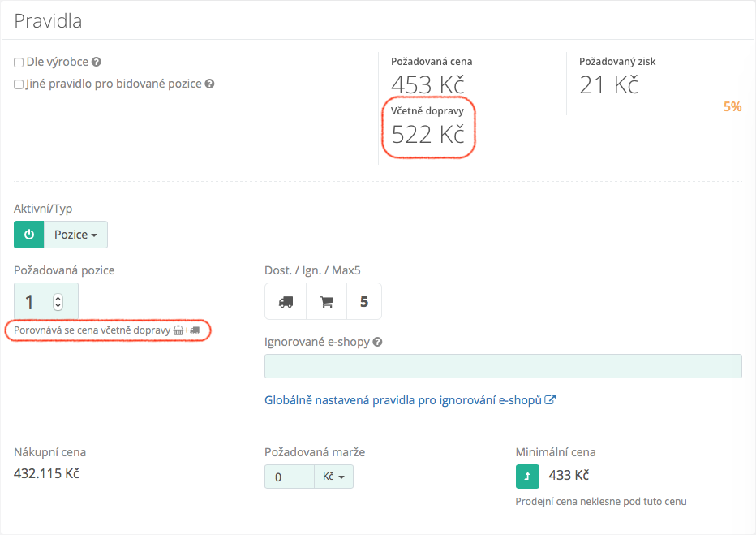Enable the Dle výrobce checkbox
The height and width of the screenshot is (535, 756).
[19, 62]
